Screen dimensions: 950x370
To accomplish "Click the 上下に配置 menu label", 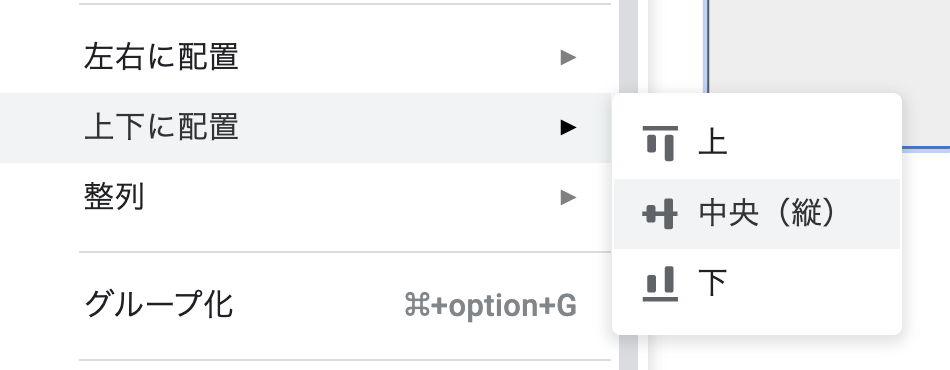I will click(x=161, y=127).
